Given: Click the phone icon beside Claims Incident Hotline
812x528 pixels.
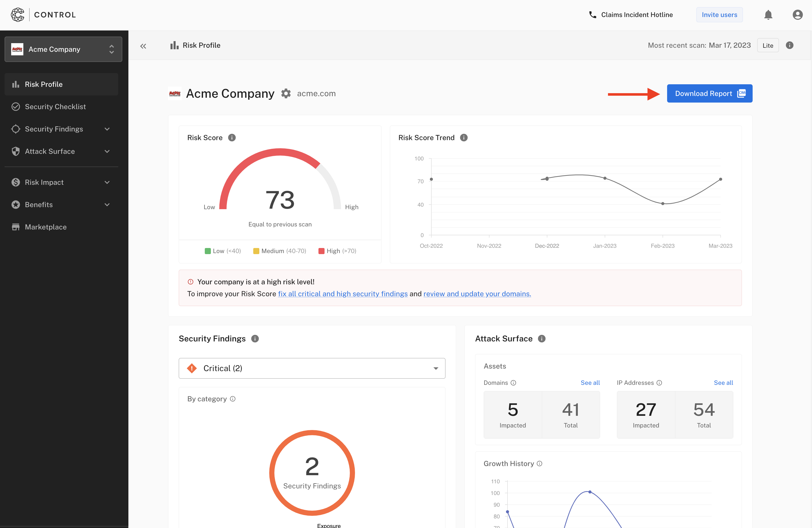Looking at the screenshot, I should coord(593,15).
